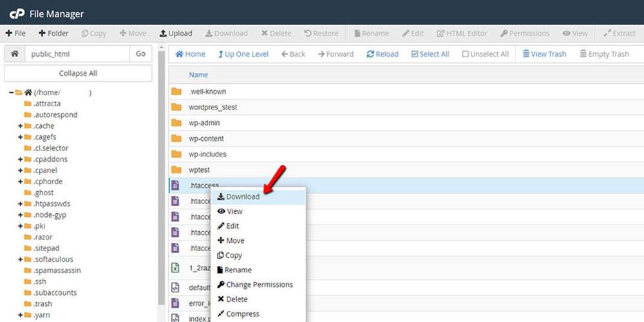
Task: Choose Download from the context menu
Action: [x=242, y=196]
